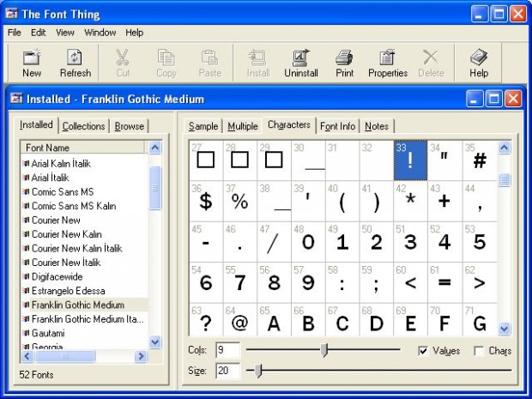Screen dimensions: 532x399
Task: Select character cell 35 hash symbol
Action: 480,160
